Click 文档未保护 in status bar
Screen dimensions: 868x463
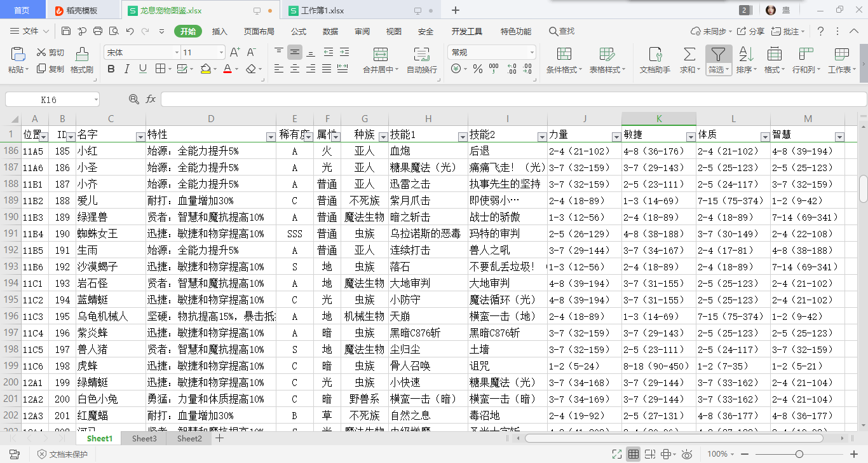click(x=62, y=454)
